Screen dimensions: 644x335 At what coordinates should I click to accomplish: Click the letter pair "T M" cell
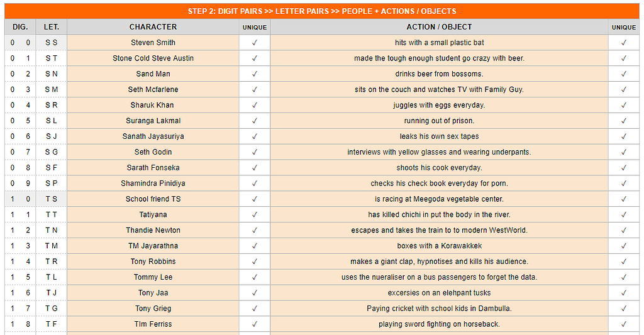52,246
